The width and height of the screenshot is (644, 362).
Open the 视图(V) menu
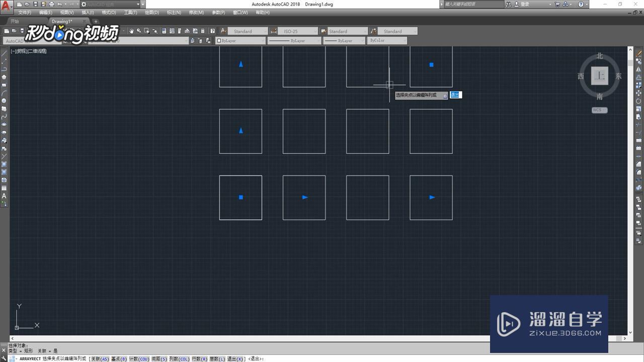(67, 13)
